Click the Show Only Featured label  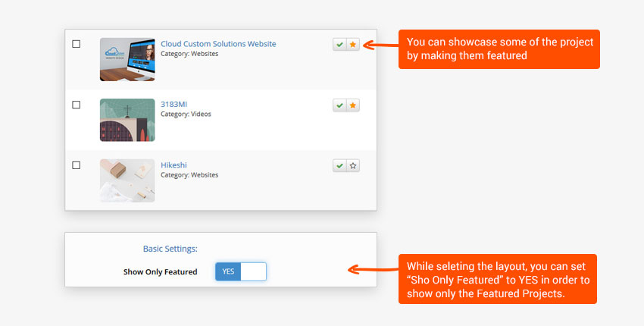coord(160,271)
